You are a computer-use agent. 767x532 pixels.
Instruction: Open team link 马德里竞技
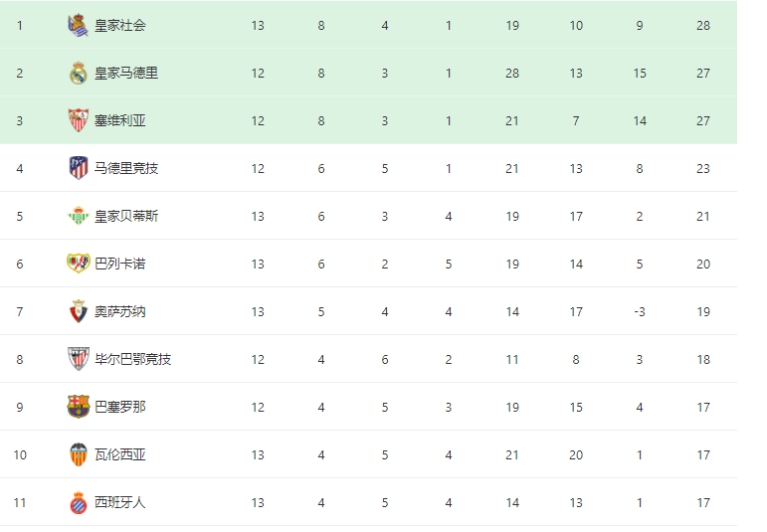[126, 168]
